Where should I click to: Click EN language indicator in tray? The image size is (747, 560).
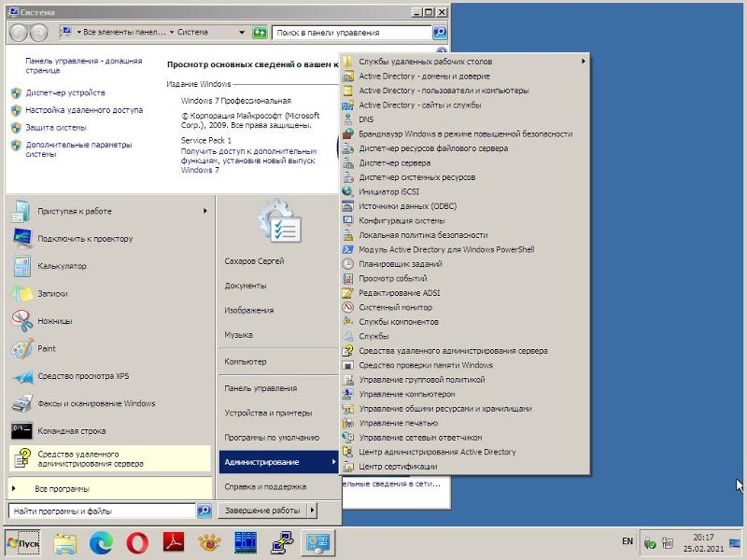(627, 541)
